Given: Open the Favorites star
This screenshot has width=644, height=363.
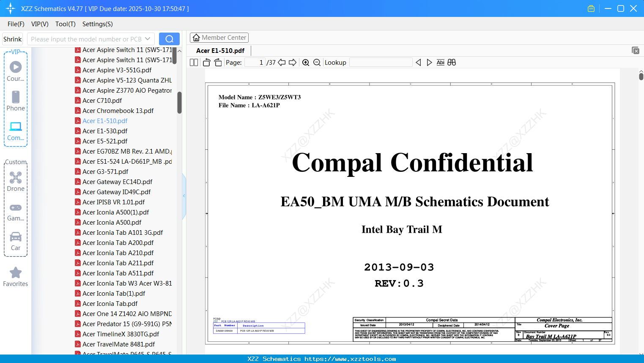Looking at the screenshot, I should click(x=16, y=277).
